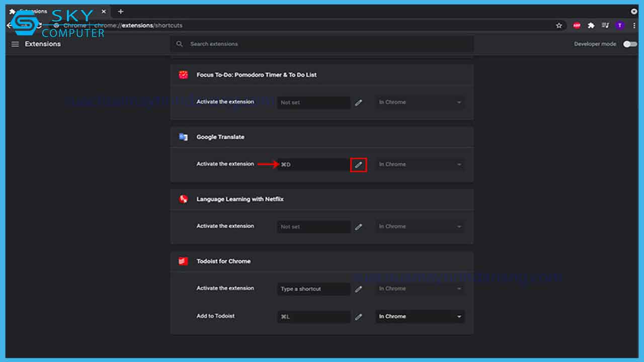Open Google Translate In Chrome scope dropdown

tap(420, 164)
